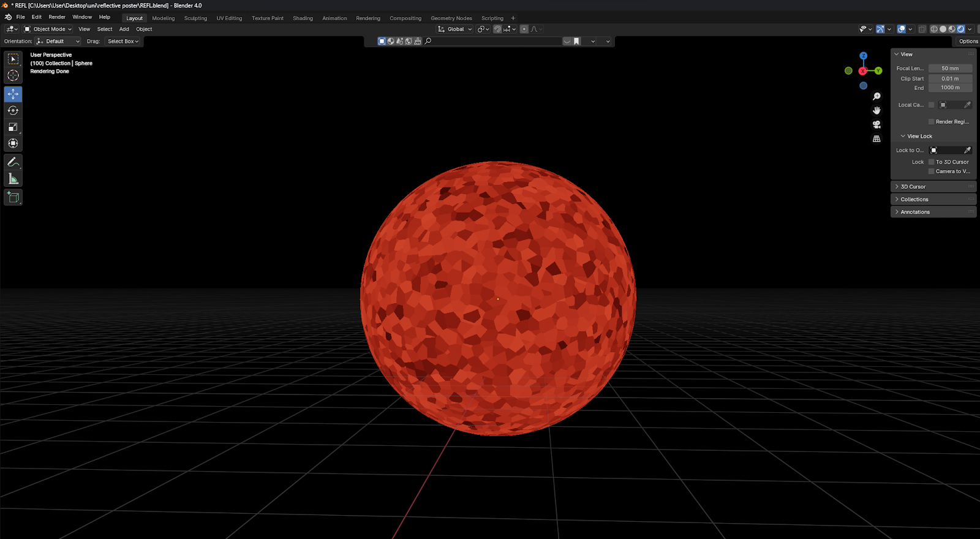Image resolution: width=980 pixels, height=539 pixels.
Task: Toggle Show Overlays button
Action: [x=902, y=29]
